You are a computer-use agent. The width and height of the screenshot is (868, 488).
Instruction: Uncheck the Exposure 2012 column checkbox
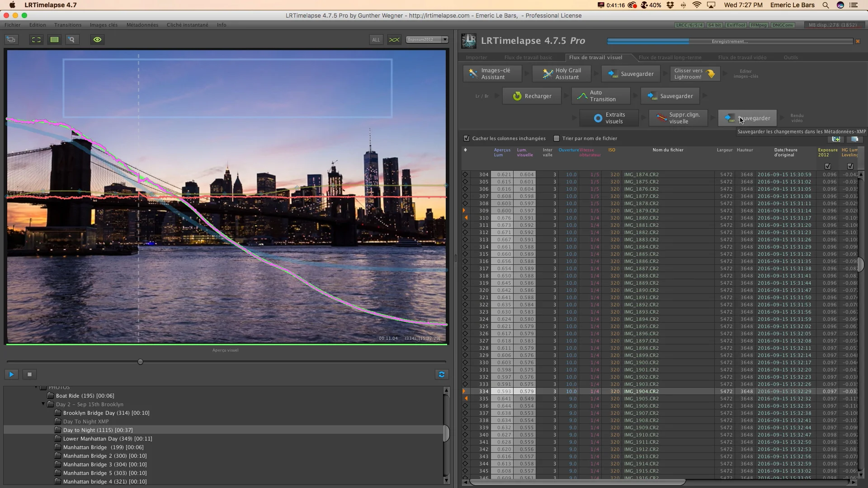828,166
